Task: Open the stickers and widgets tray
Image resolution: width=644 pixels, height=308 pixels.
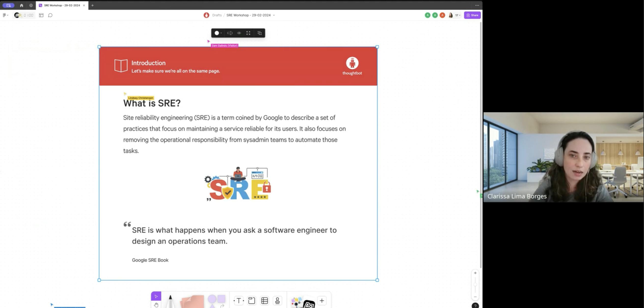Action: pyautogui.click(x=296, y=302)
